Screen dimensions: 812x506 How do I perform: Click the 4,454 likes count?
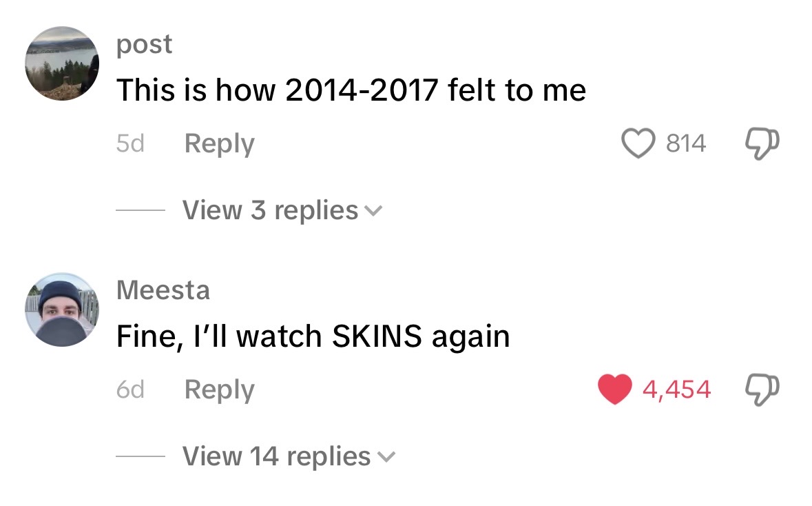(x=676, y=389)
